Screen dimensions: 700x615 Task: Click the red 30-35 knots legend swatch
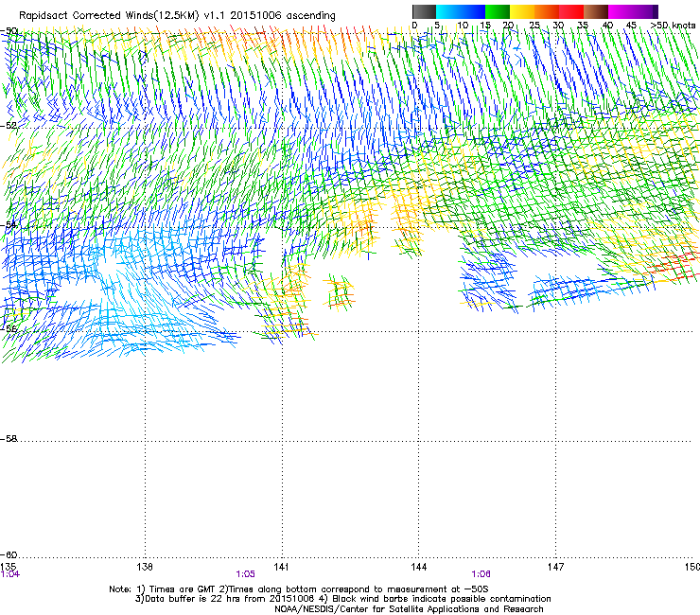point(571,11)
